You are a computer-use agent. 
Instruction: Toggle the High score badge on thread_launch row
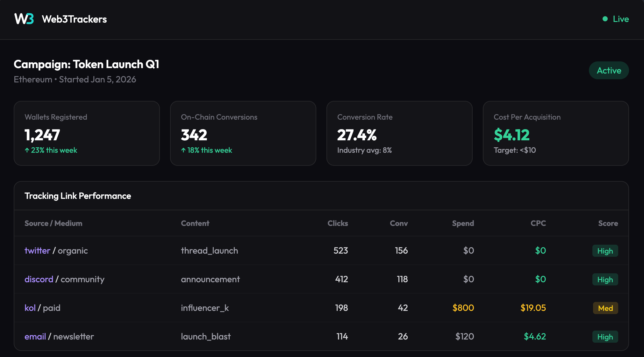pyautogui.click(x=605, y=251)
